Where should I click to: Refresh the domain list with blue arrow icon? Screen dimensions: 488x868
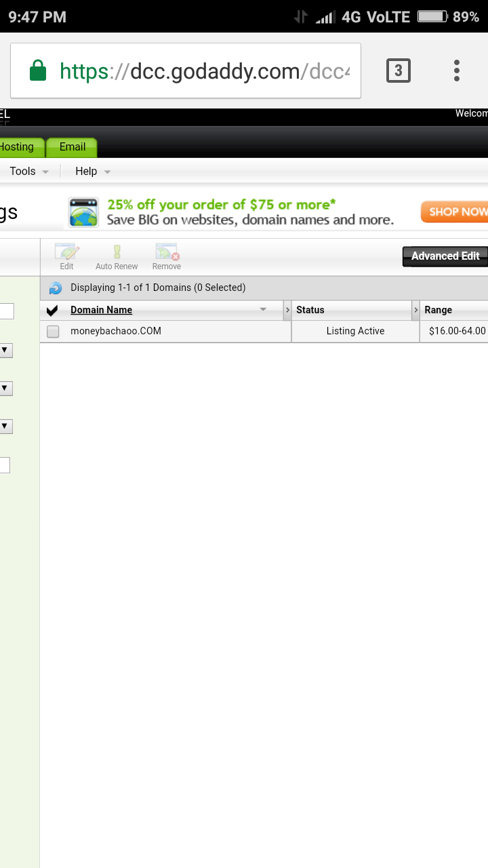56,288
